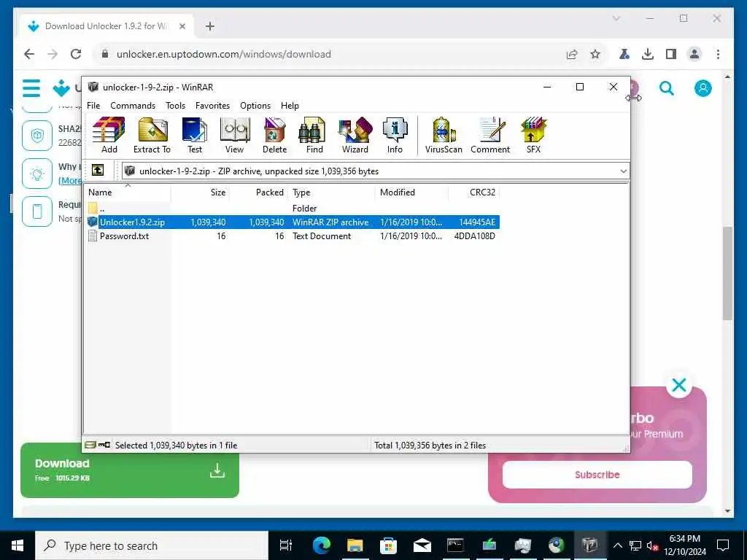The image size is (747, 560).
Task: Open the Options menu
Action: pyautogui.click(x=255, y=105)
